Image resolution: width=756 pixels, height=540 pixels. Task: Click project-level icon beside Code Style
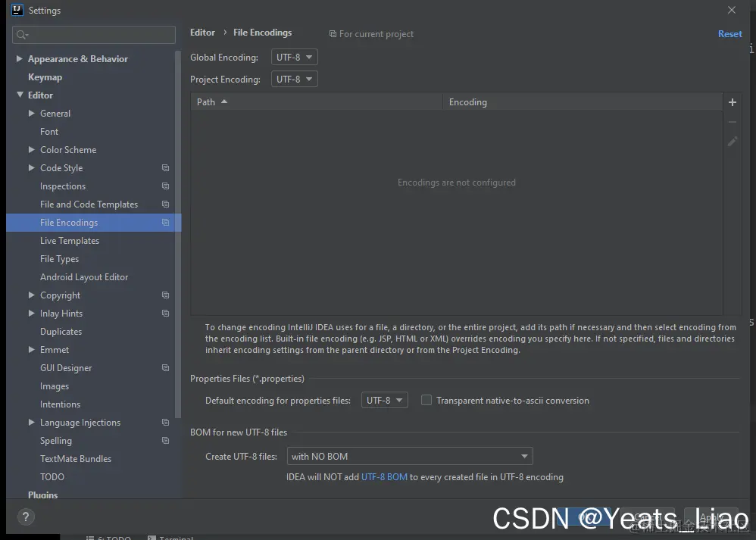click(x=165, y=168)
